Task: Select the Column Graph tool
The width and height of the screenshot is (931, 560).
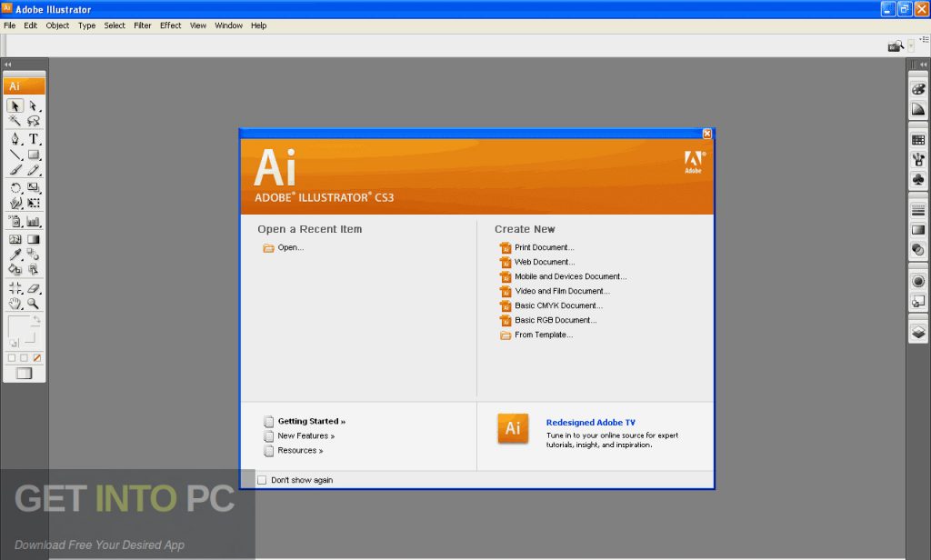Action: pos(34,222)
